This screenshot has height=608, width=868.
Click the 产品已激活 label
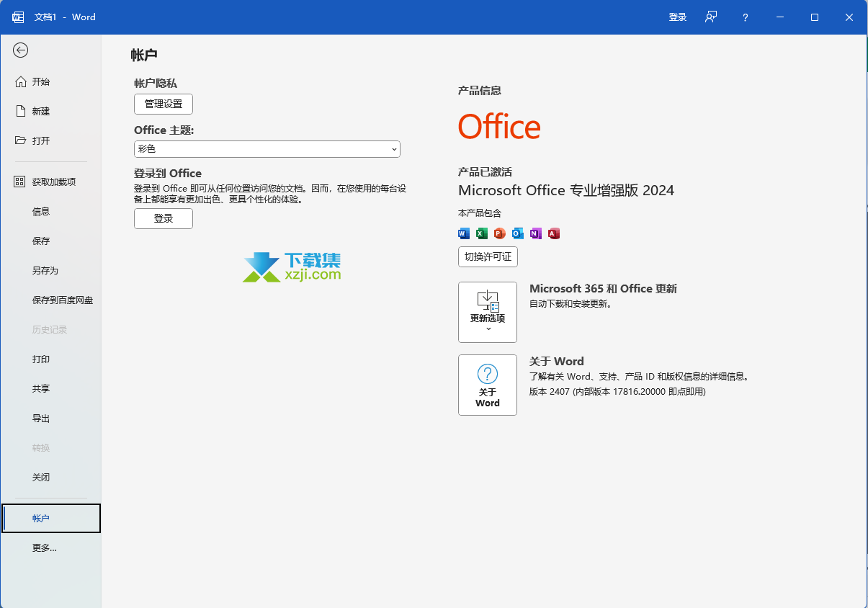pos(485,172)
